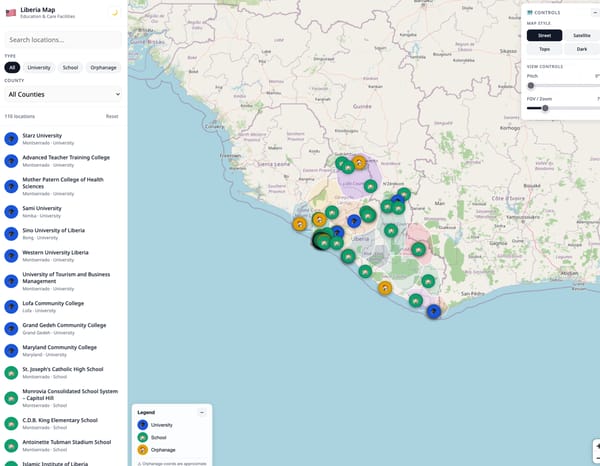Click the orange orphanage marker in northern Lofa
Image resolution: width=600 pixels, height=466 pixels.
(x=359, y=163)
